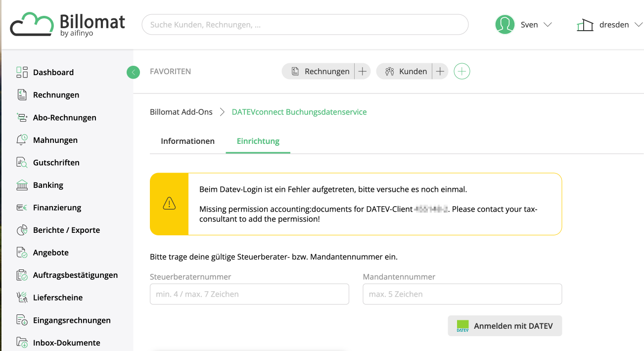Viewport: 644px width, 351px height.
Task: Click the Mahnungen bell icon
Action: [x=22, y=140]
